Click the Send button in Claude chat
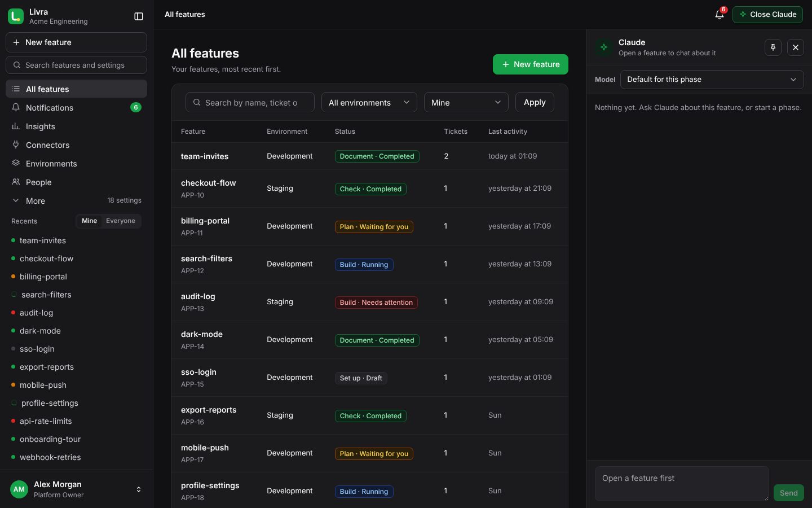 click(x=788, y=493)
